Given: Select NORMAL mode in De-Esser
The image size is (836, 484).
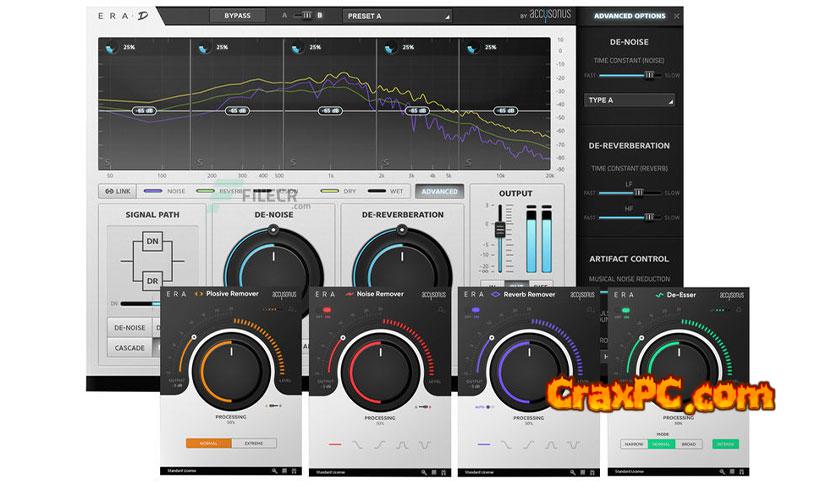Looking at the screenshot, I should coord(661,443).
